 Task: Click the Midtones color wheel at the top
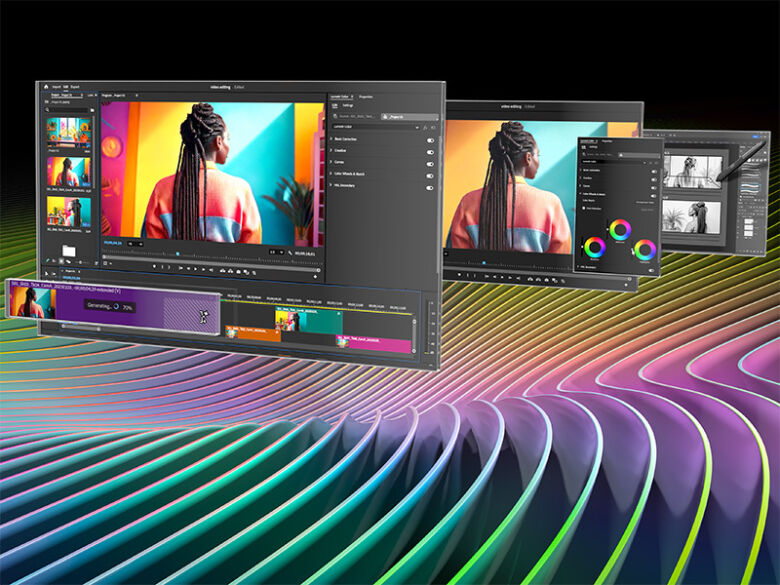[620, 229]
